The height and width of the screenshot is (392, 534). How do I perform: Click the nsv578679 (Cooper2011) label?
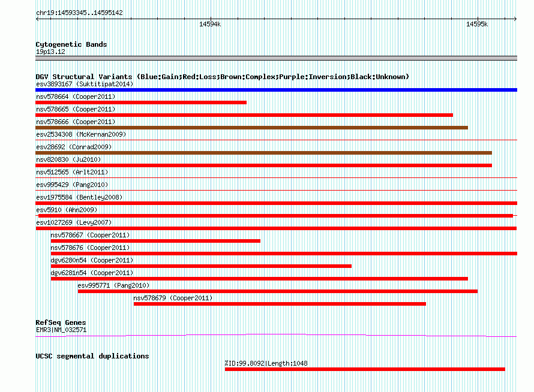[173, 298]
